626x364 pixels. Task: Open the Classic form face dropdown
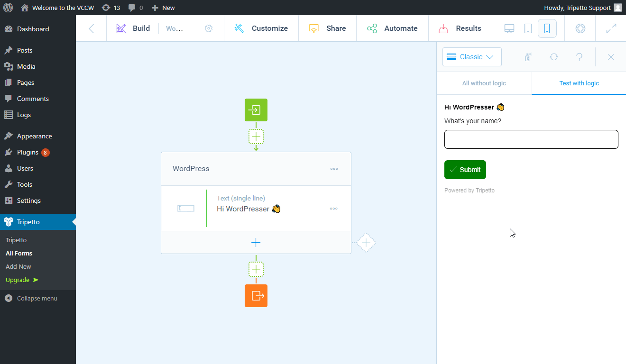(x=472, y=57)
